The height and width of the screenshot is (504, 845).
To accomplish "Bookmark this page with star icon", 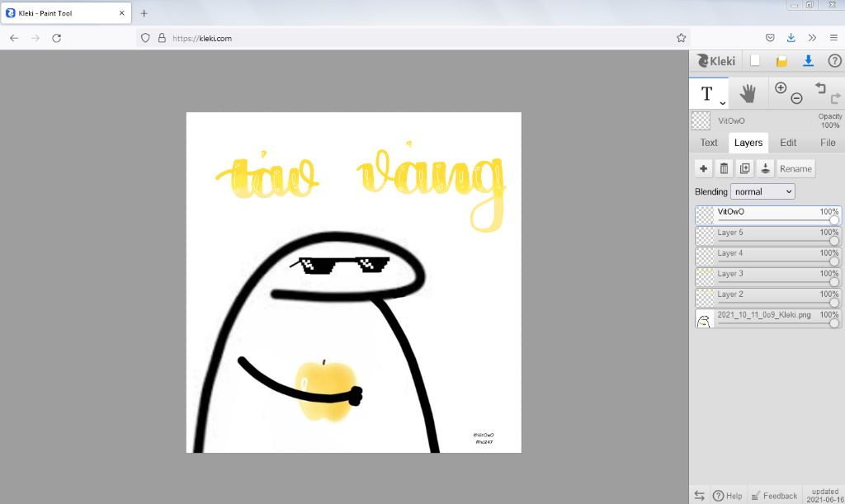I will (x=681, y=38).
